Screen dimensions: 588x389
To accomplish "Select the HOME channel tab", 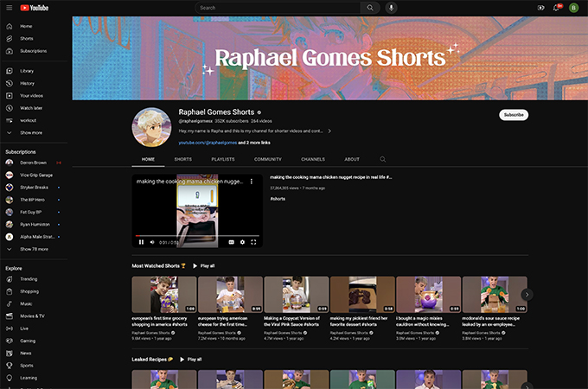I will (x=148, y=159).
